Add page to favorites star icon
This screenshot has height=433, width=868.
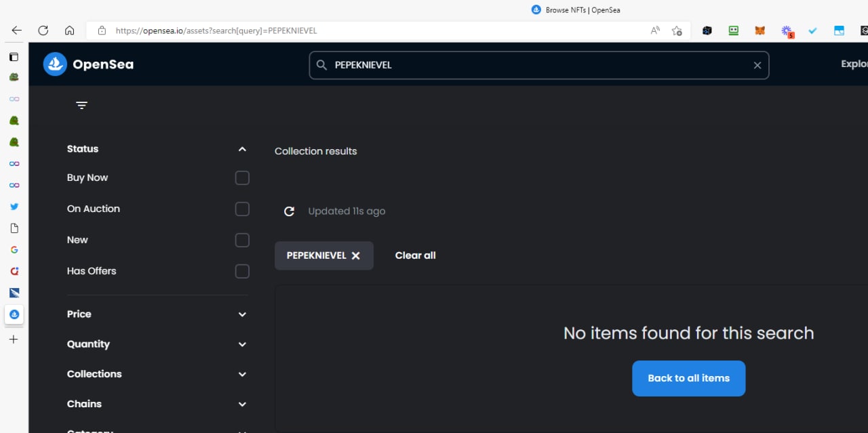(x=677, y=30)
